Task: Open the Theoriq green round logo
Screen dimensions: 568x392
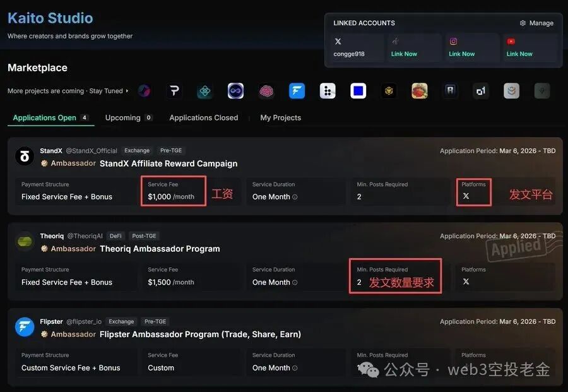Action: coord(25,241)
